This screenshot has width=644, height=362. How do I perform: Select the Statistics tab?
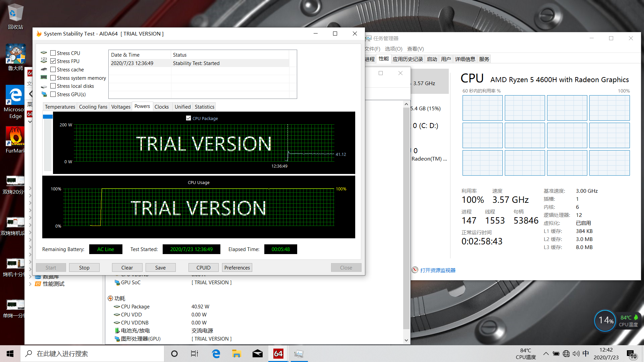(x=204, y=107)
